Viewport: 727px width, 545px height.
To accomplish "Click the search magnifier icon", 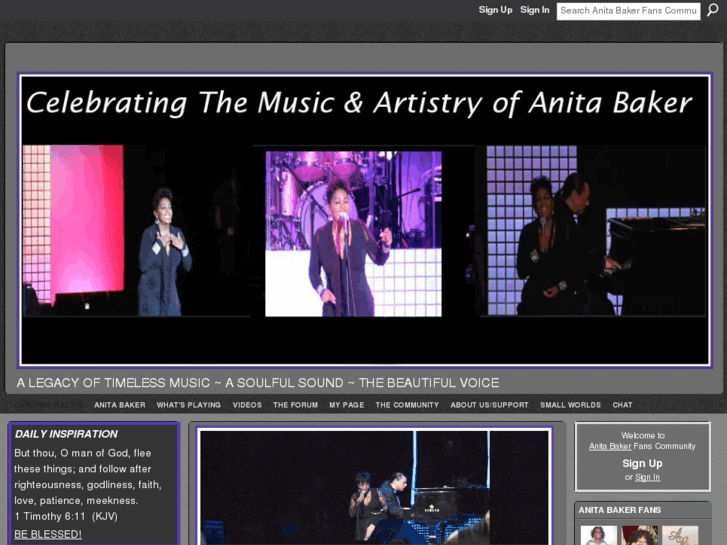I will (x=713, y=10).
